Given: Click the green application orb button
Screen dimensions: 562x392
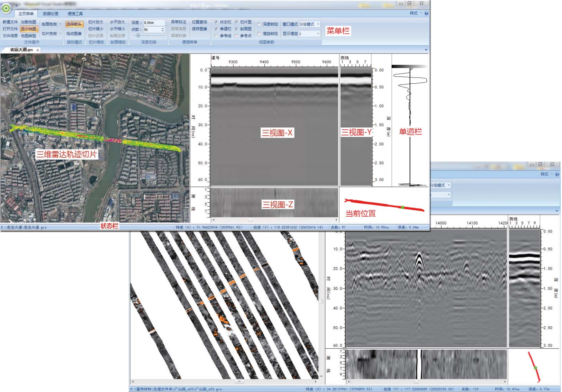Looking at the screenshot, I should 6,8.
